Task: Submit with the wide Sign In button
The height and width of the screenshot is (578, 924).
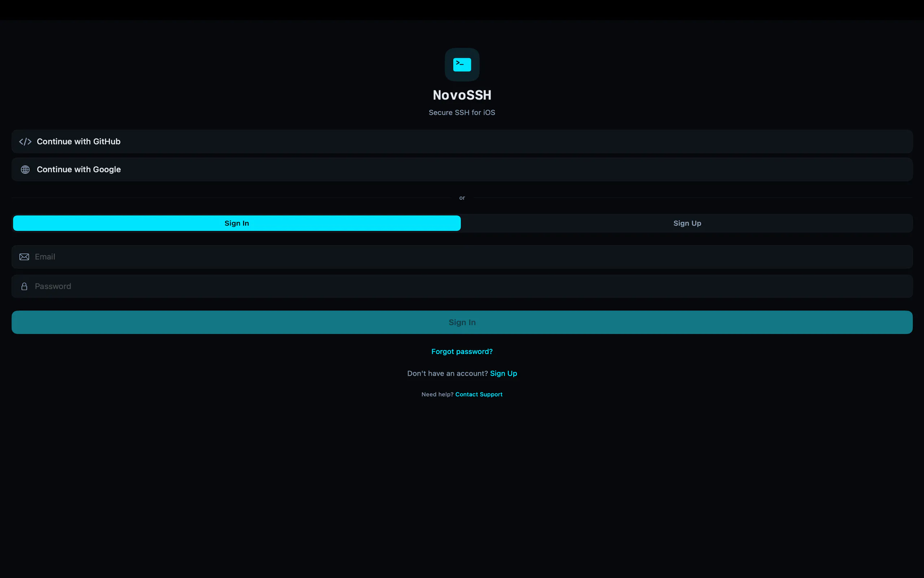Action: pos(462,322)
